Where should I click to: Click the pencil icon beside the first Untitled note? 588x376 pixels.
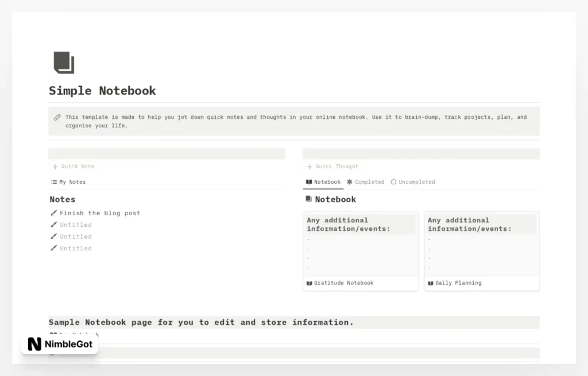(x=54, y=224)
